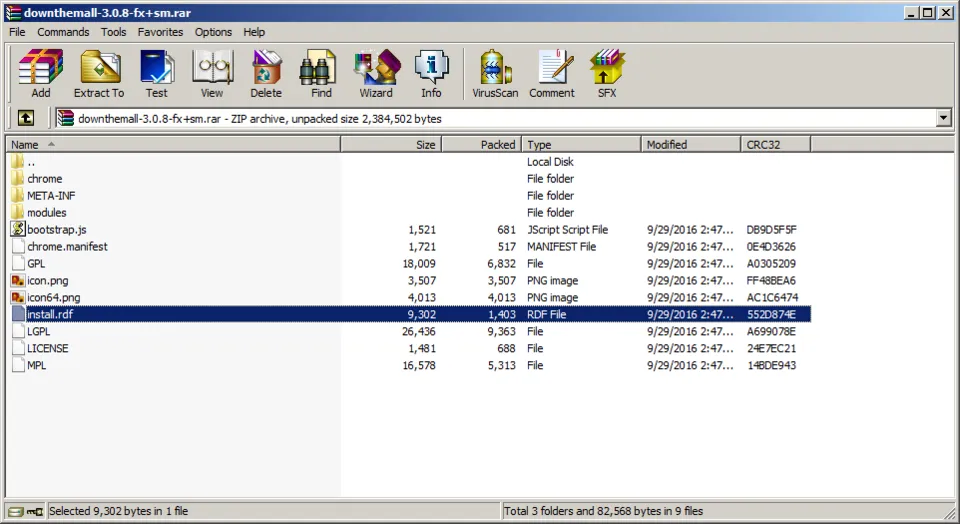Open the Commands menu
960x524 pixels.
click(x=63, y=32)
